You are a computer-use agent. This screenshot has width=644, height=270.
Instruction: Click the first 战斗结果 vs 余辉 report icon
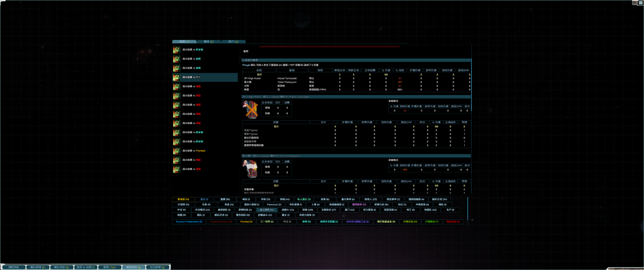point(177,59)
